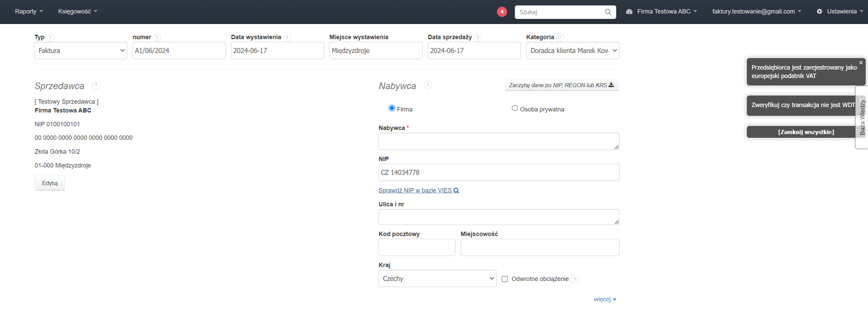868x310 pixels.
Task: Open help icon next to Typ label
Action: pos(50,37)
